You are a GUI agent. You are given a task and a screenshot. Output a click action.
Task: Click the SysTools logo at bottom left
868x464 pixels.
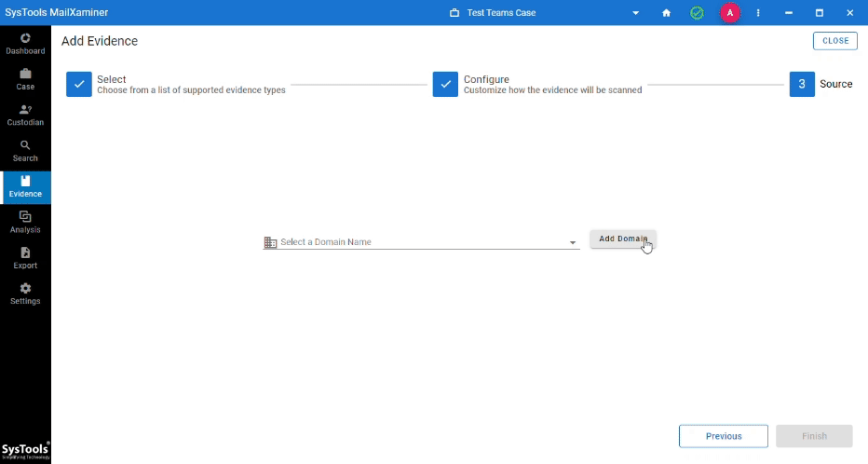click(25, 451)
